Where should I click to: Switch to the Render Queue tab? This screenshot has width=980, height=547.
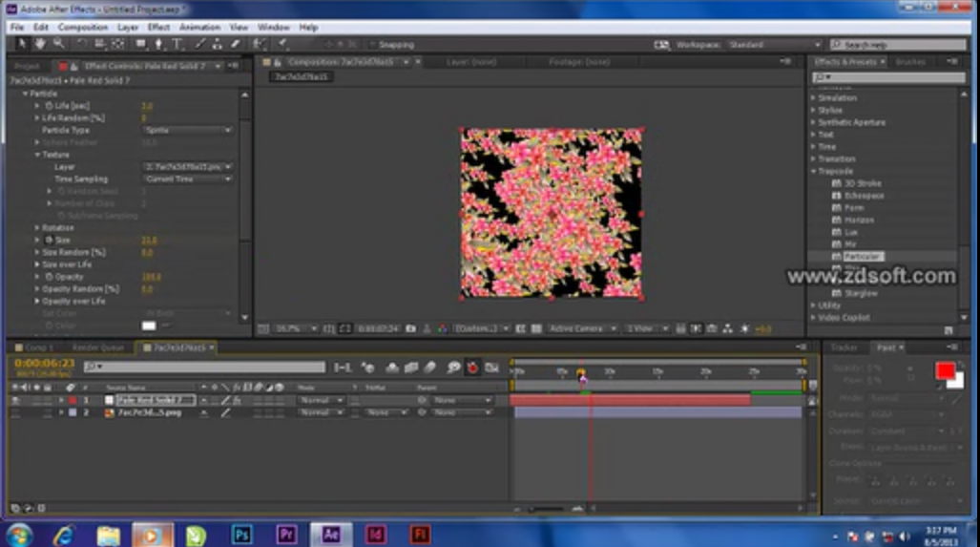[98, 347]
